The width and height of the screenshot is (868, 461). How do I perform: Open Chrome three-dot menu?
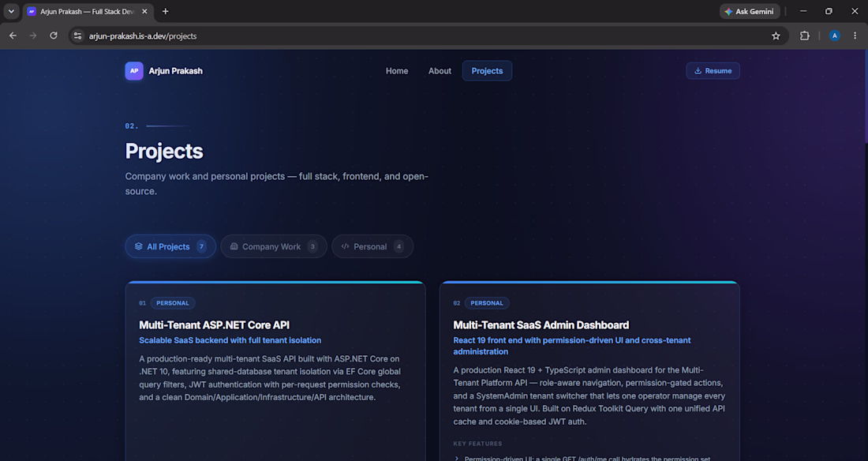click(855, 36)
